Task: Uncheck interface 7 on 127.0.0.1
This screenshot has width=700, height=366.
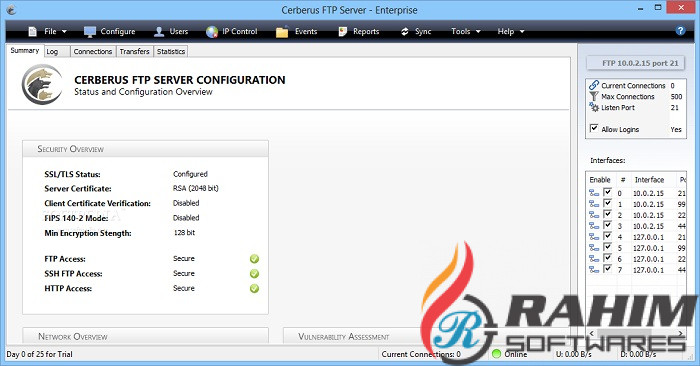Action: pos(607,269)
